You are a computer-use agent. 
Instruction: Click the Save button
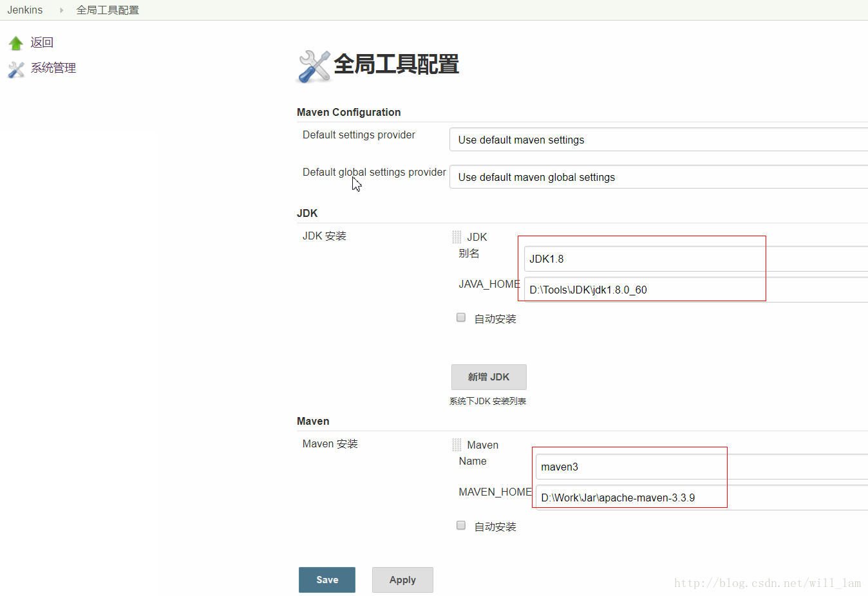pyautogui.click(x=327, y=580)
